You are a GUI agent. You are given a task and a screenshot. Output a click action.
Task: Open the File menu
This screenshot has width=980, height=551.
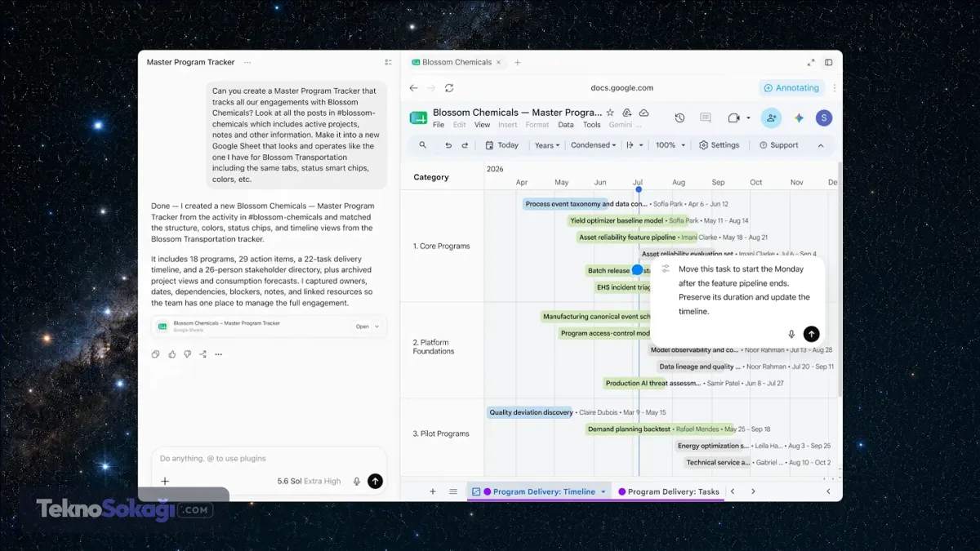coord(439,125)
